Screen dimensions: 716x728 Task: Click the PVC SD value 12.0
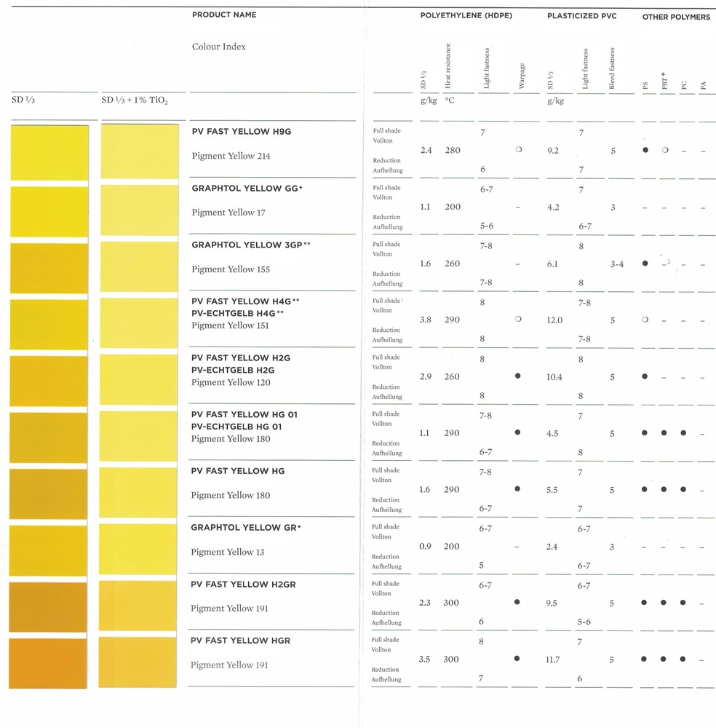pyautogui.click(x=554, y=320)
